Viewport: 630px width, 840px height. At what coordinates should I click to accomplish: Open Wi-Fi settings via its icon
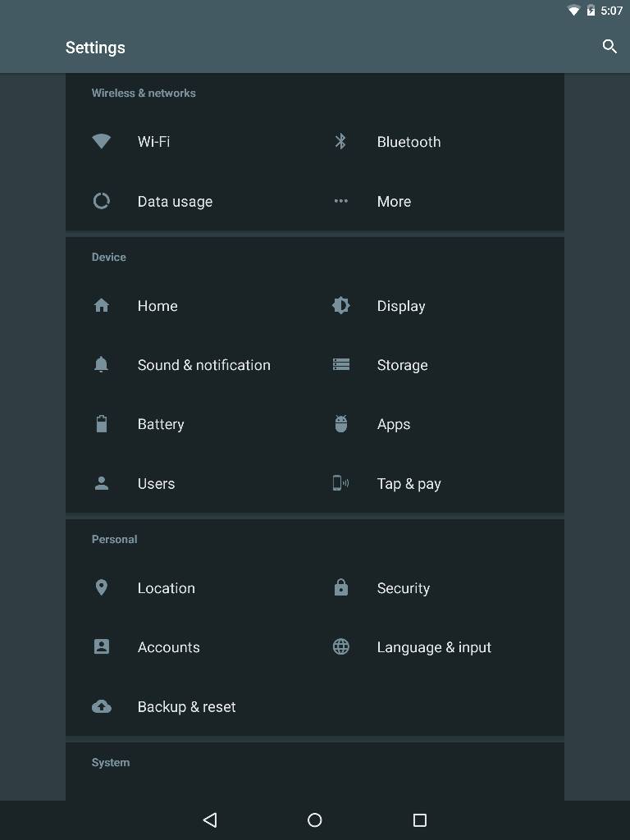[102, 141]
